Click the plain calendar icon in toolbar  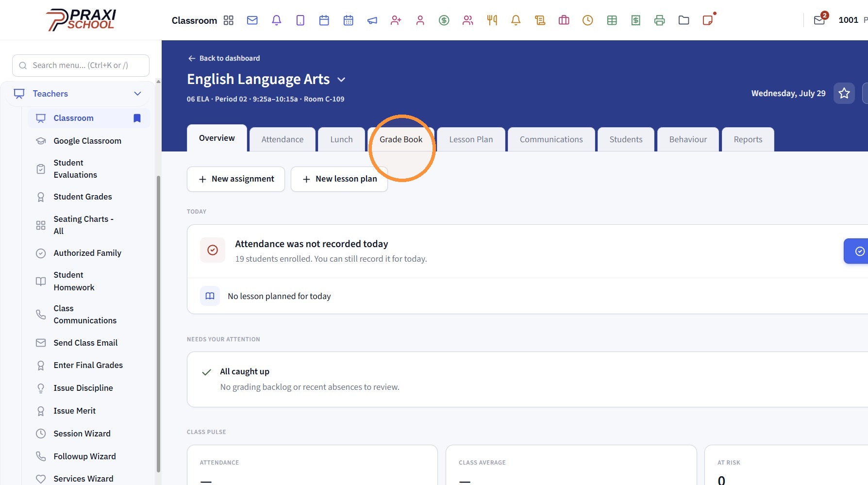pos(324,20)
